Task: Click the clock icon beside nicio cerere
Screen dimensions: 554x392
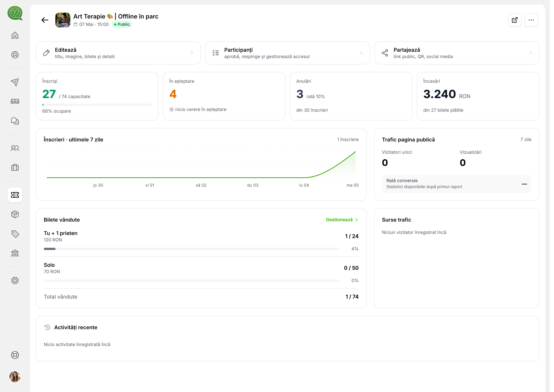Action: pyautogui.click(x=172, y=110)
